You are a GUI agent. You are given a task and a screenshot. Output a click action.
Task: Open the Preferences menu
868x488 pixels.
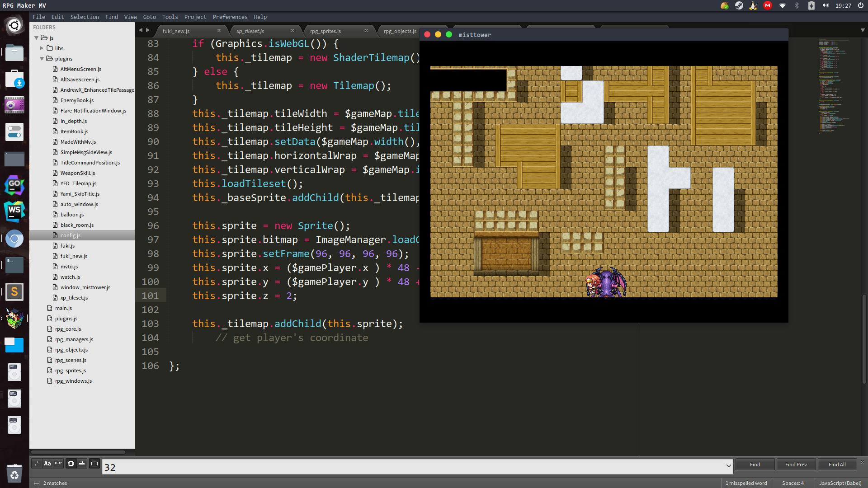pos(230,17)
